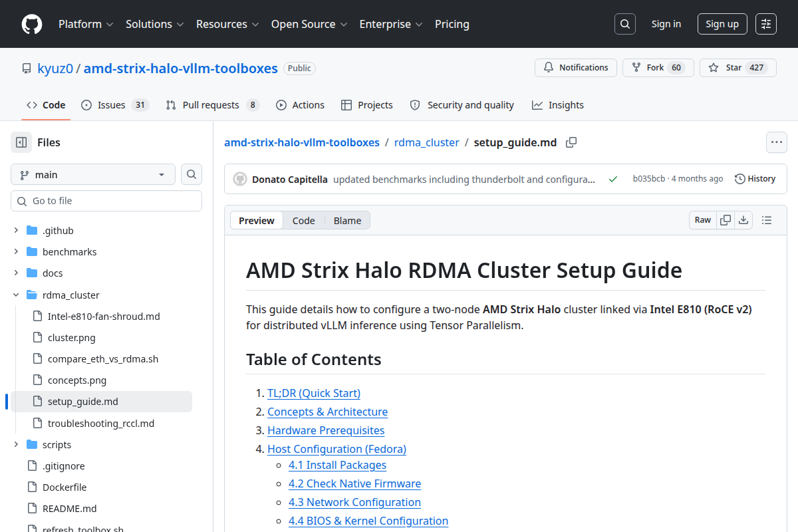Click Donato Capitella's avatar image
The height and width of the screenshot is (532, 798).
tap(240, 179)
